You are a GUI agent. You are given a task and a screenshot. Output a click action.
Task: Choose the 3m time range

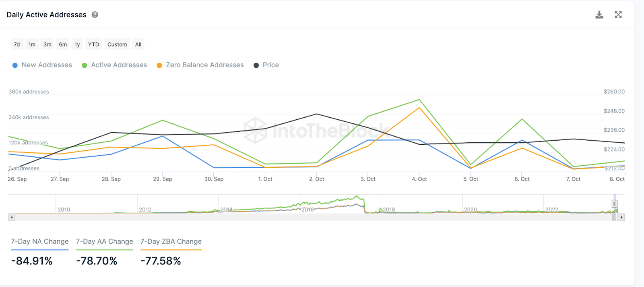(x=47, y=44)
